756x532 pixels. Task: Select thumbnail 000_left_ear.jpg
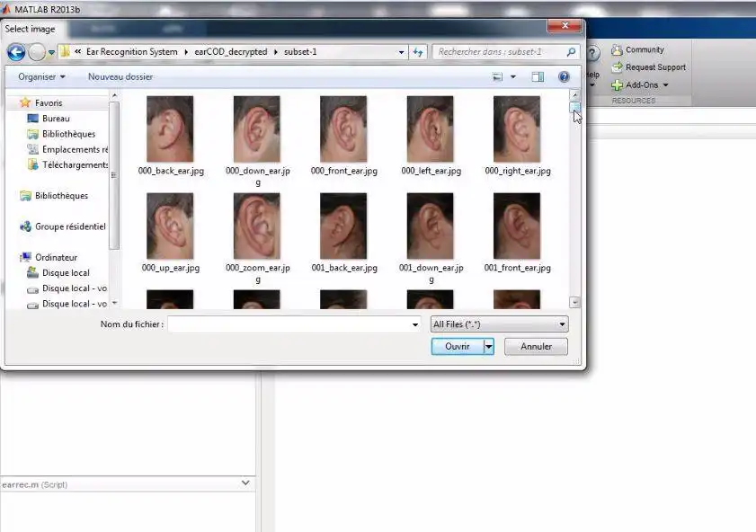pyautogui.click(x=431, y=129)
